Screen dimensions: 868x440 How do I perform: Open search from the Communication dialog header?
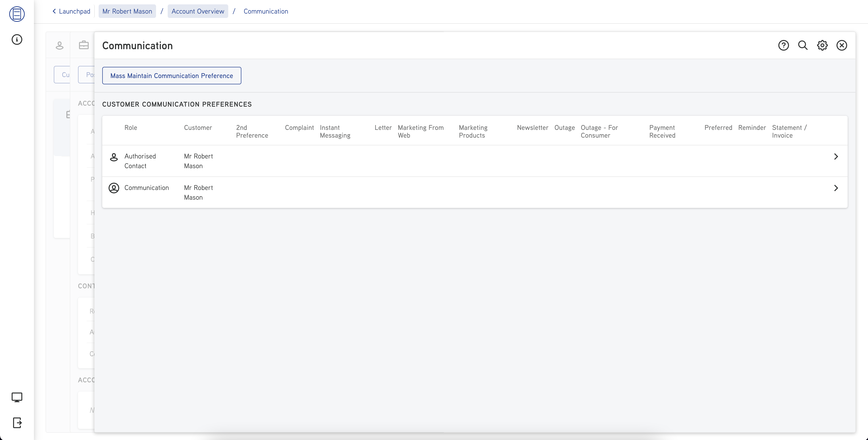coord(803,45)
